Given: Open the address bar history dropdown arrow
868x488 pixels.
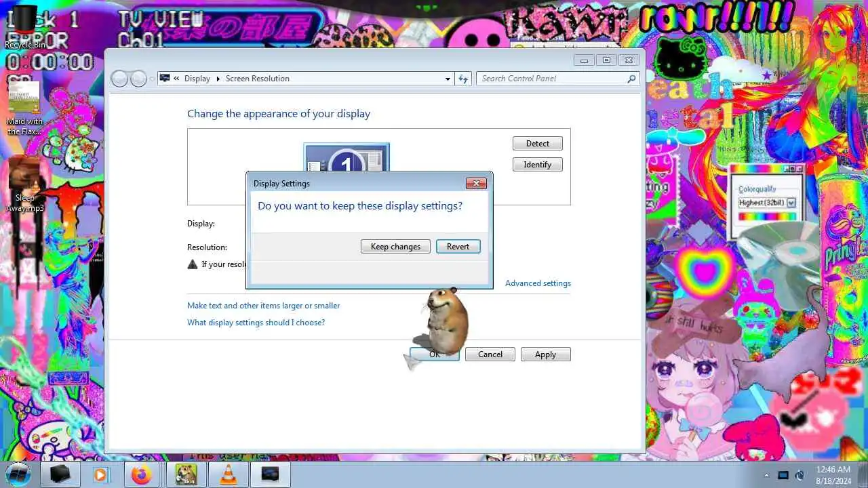Looking at the screenshot, I should [448, 79].
